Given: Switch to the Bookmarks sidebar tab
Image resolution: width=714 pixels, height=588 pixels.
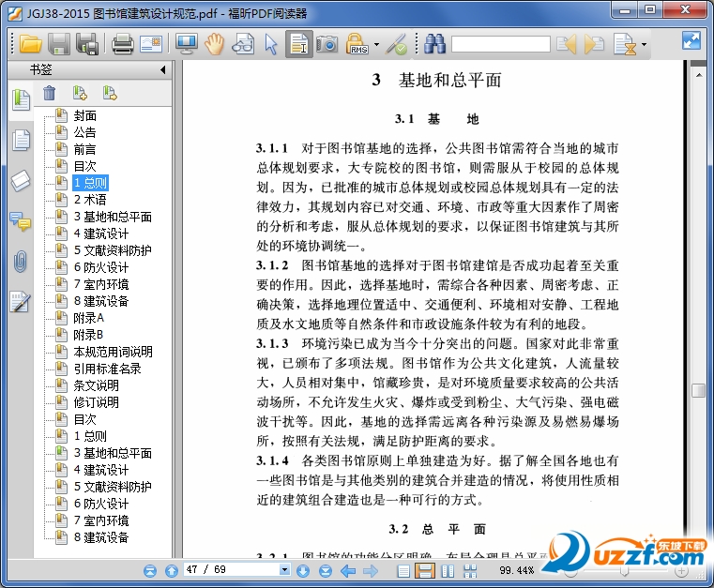Looking at the screenshot, I should click(x=21, y=100).
